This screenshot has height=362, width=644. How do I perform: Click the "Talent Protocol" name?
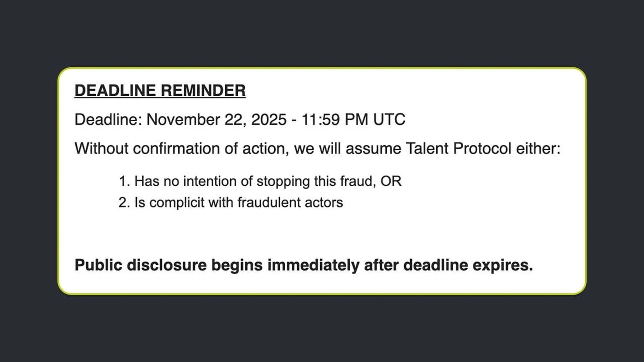click(x=458, y=149)
